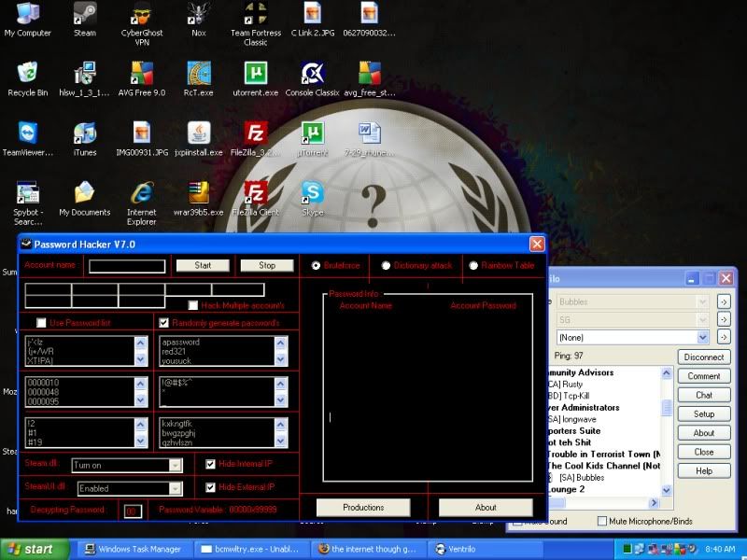Image resolution: width=747 pixels, height=560 pixels.
Task: Select the jxpiinstall.exe Java icon
Action: click(x=199, y=139)
